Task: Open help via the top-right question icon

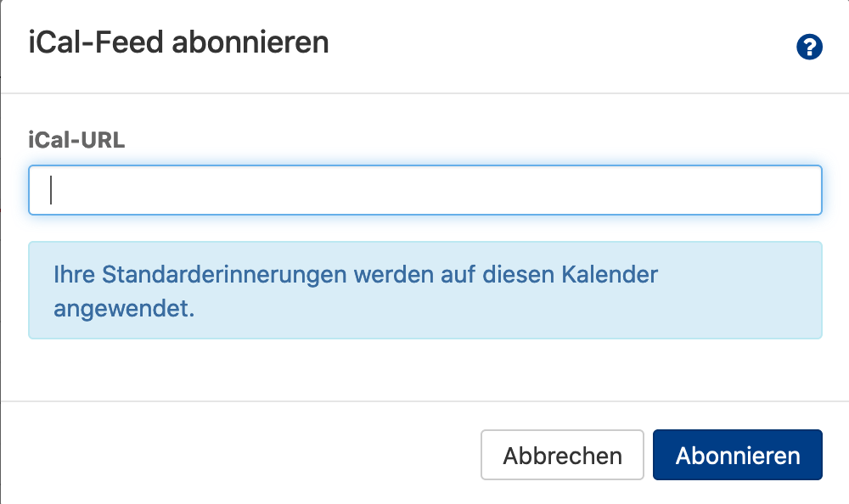Action: tap(809, 47)
